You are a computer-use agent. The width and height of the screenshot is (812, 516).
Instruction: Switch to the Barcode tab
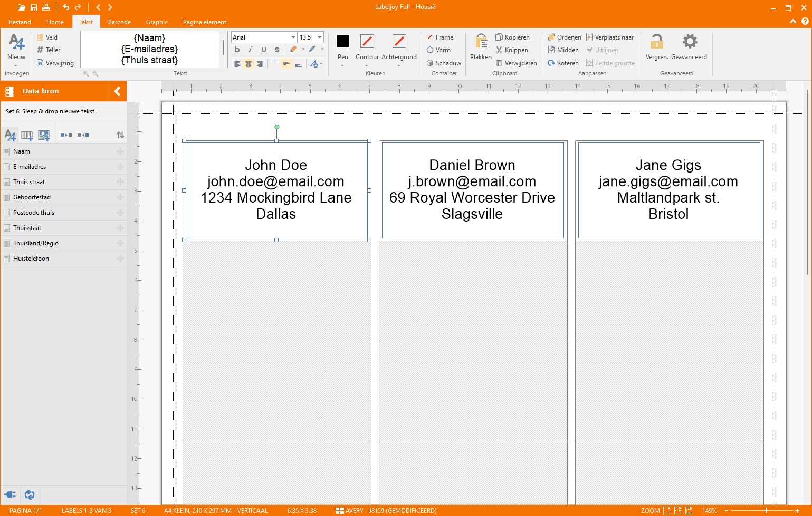[119, 22]
